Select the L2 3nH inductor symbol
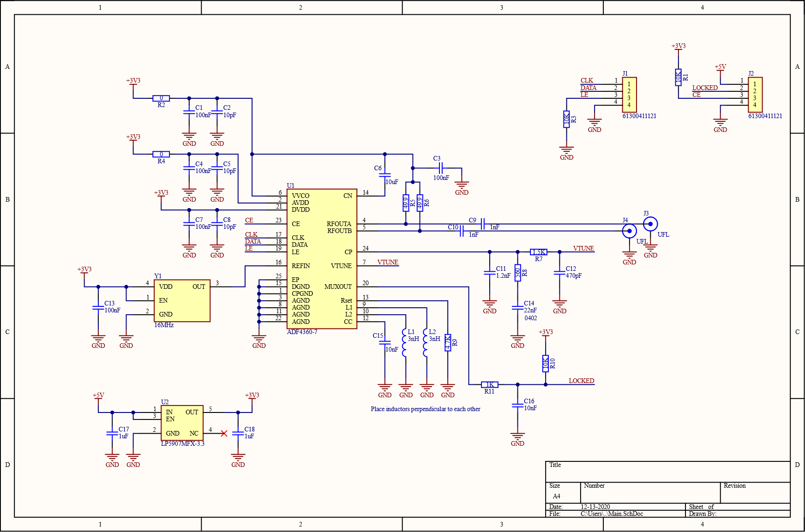This screenshot has width=805, height=532. (426, 343)
